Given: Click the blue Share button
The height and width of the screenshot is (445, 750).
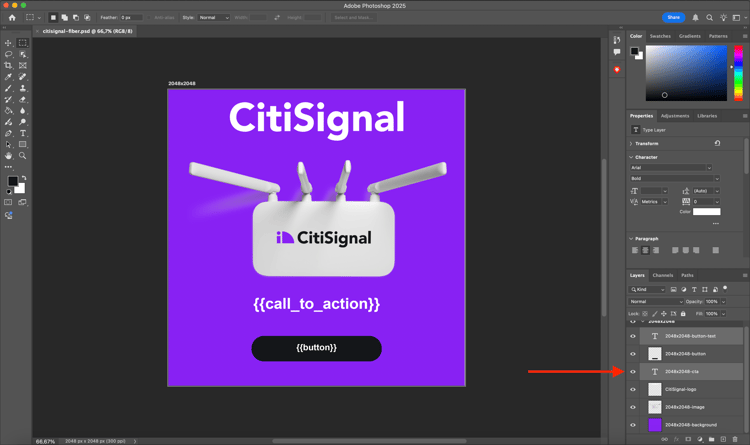Looking at the screenshot, I should pyautogui.click(x=673, y=17).
